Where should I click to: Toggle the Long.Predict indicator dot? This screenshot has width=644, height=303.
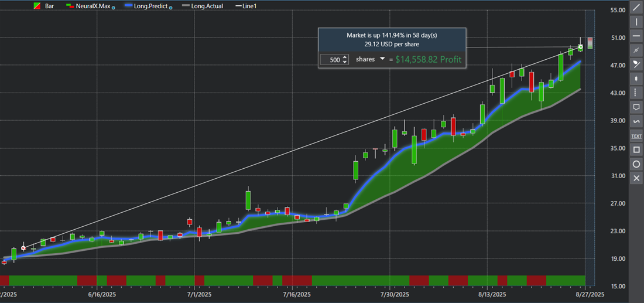tap(170, 7)
